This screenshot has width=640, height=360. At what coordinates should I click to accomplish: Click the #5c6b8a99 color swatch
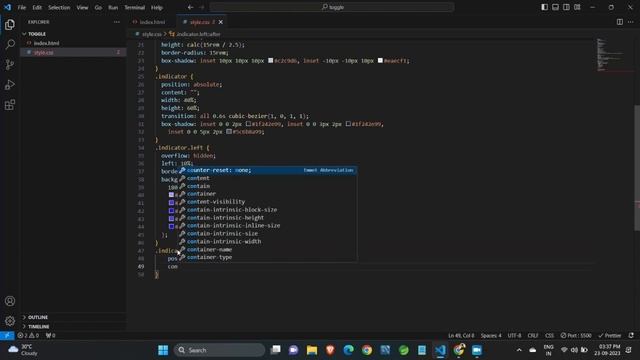(x=229, y=131)
